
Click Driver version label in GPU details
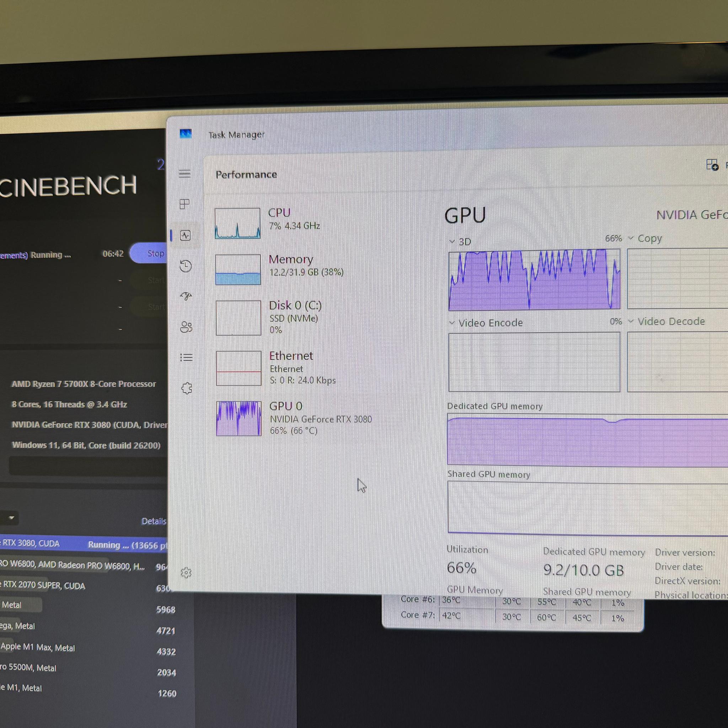point(685,553)
